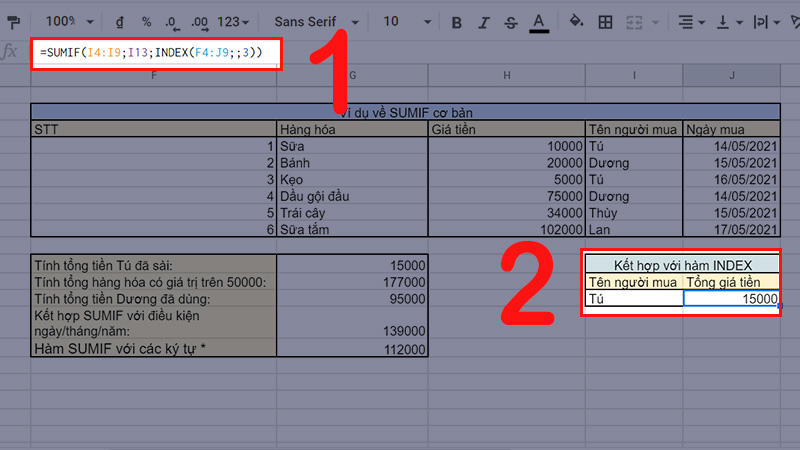
Task: Apply currency format with đ icon
Action: click(x=120, y=21)
